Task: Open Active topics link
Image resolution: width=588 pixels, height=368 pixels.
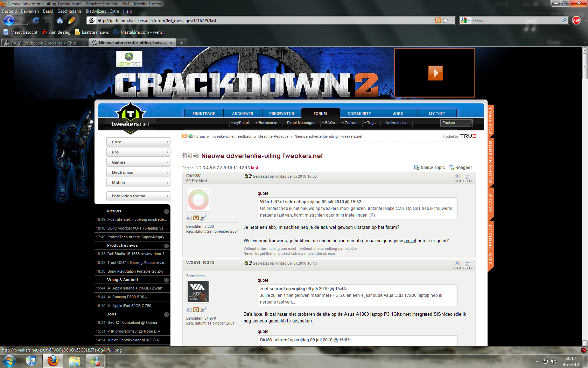Action: (396, 123)
